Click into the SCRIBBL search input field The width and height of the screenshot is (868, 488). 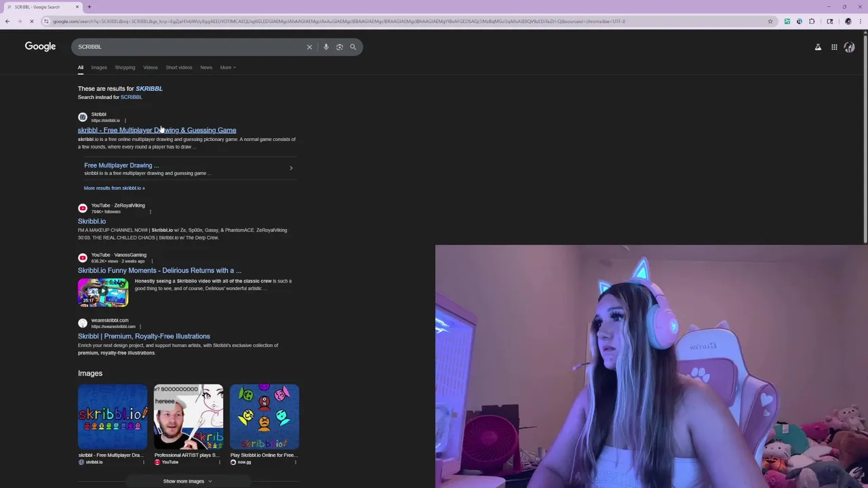[x=190, y=47]
